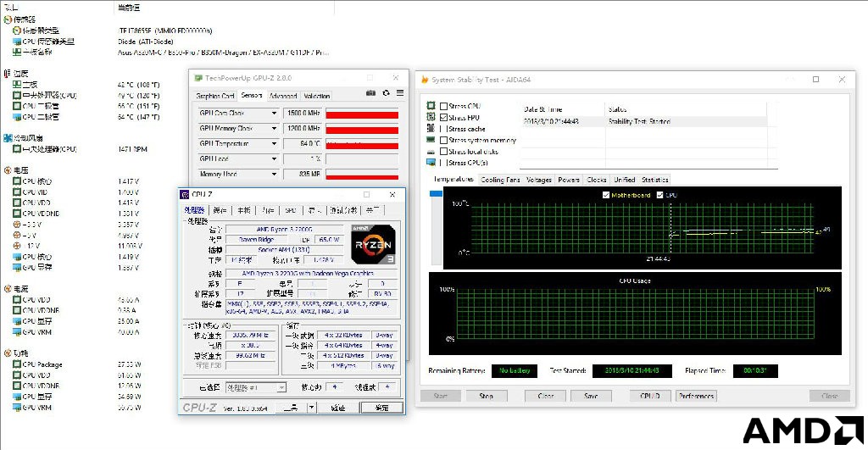Open the 处理器 #1 selection combo box
The image size is (868, 450).
click(x=256, y=387)
